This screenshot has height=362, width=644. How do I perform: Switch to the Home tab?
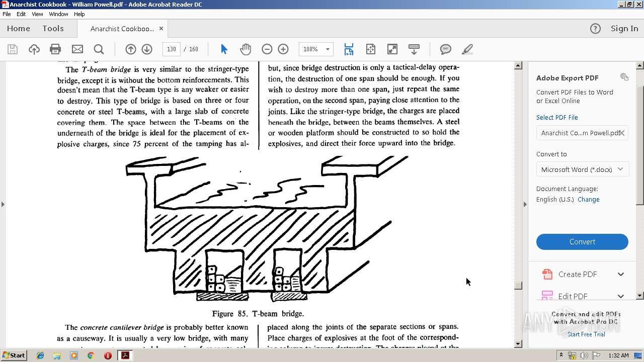[19, 29]
